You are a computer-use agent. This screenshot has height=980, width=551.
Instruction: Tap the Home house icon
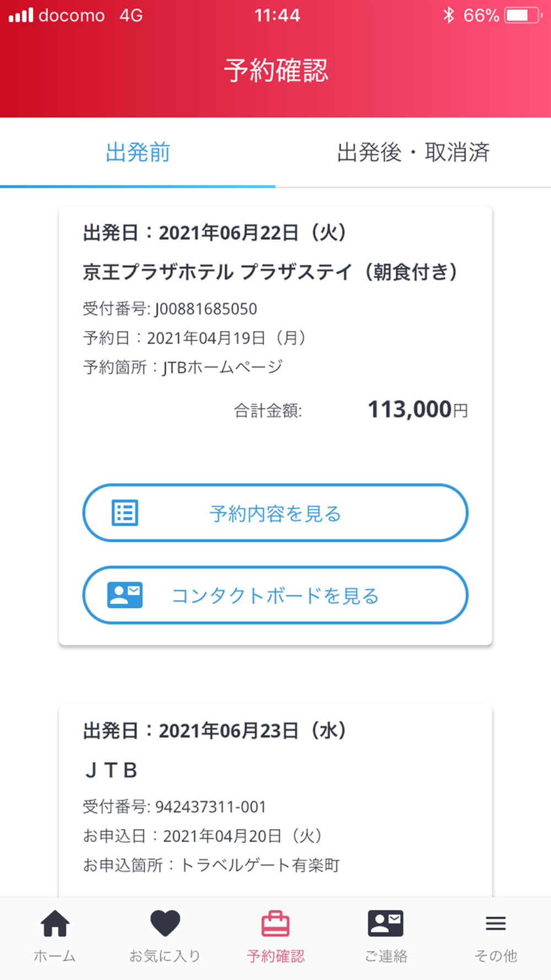55,924
